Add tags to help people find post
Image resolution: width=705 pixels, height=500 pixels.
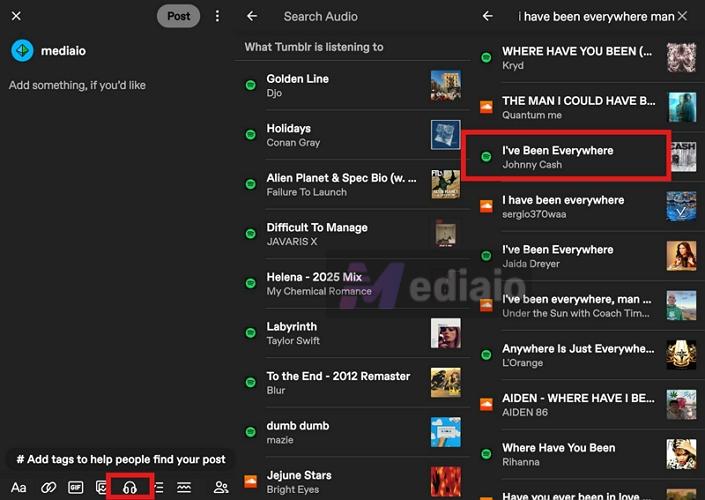pos(120,459)
